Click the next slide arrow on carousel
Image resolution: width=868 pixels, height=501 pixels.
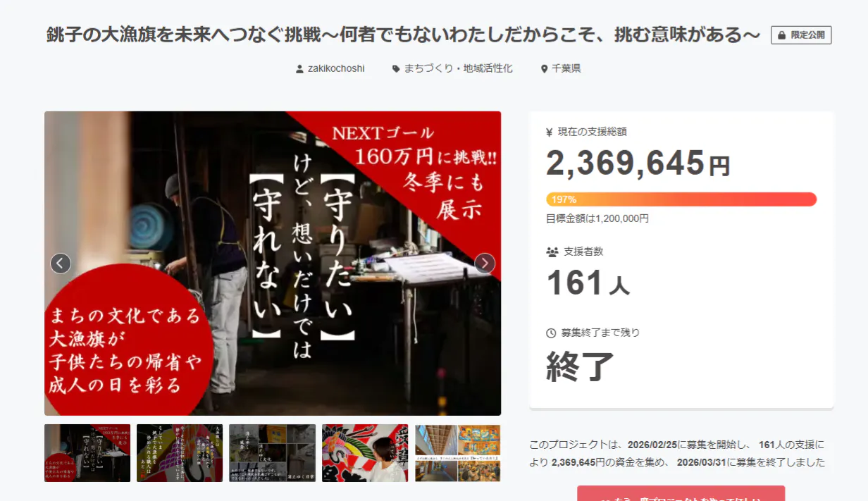point(485,264)
